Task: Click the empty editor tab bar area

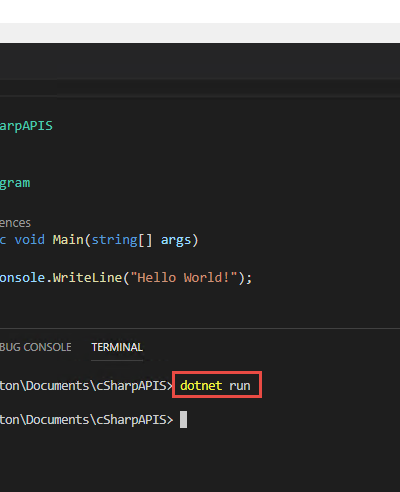Action: coord(200,61)
